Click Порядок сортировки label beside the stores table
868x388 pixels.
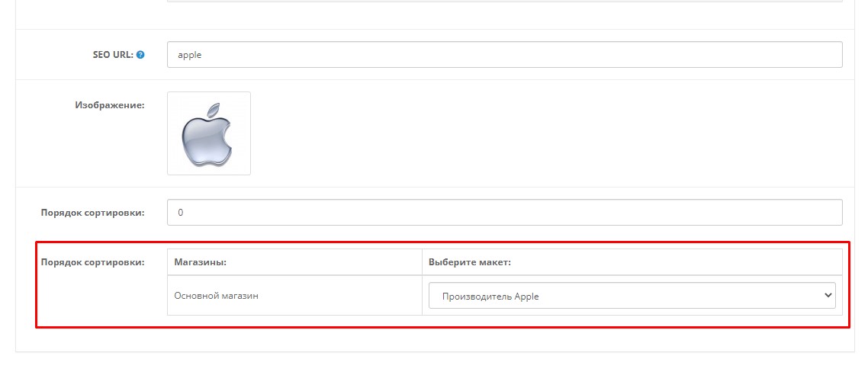[x=92, y=261]
